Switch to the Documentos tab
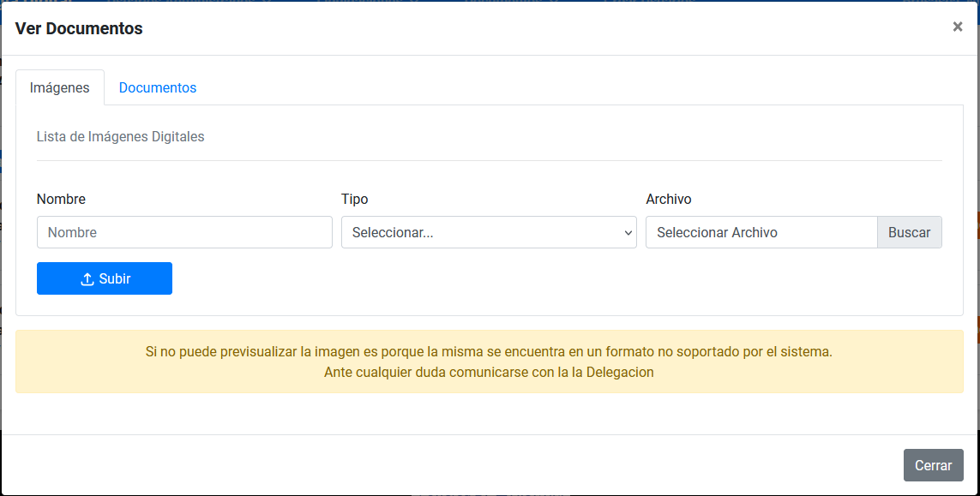The width and height of the screenshot is (980, 496). coord(158,87)
